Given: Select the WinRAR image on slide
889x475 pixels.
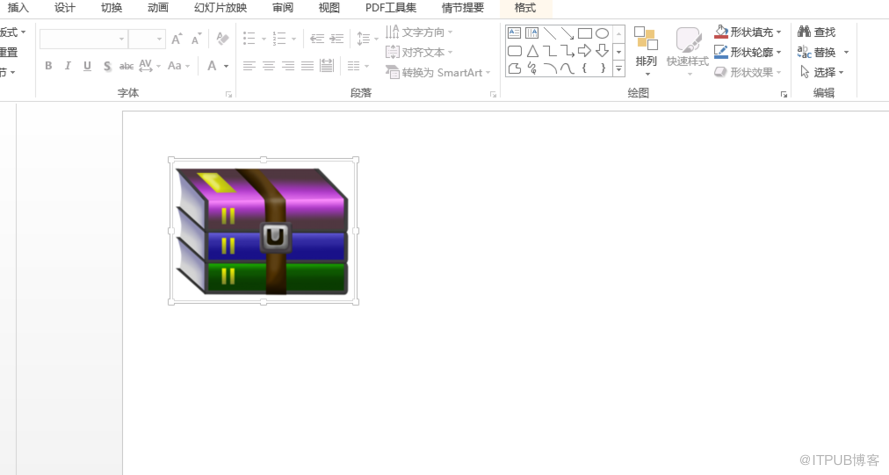Looking at the screenshot, I should (x=263, y=231).
